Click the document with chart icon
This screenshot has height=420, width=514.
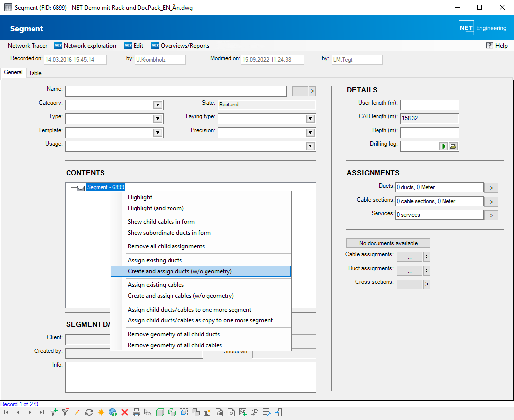(x=219, y=412)
